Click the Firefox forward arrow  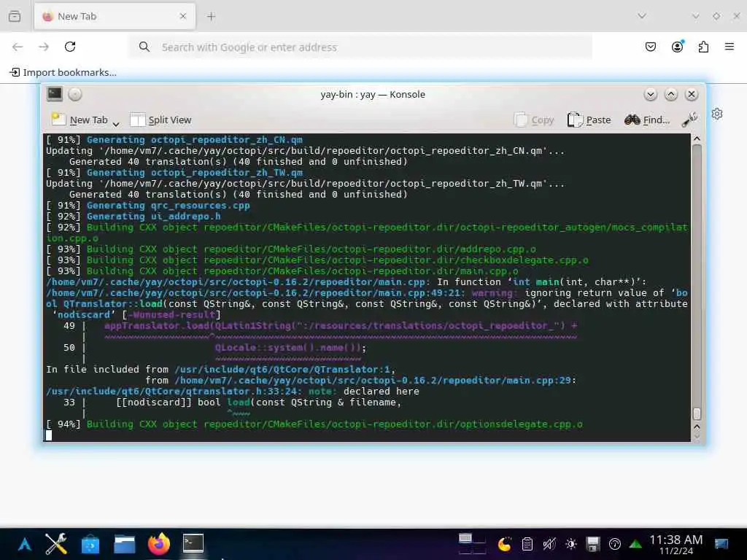tap(44, 47)
